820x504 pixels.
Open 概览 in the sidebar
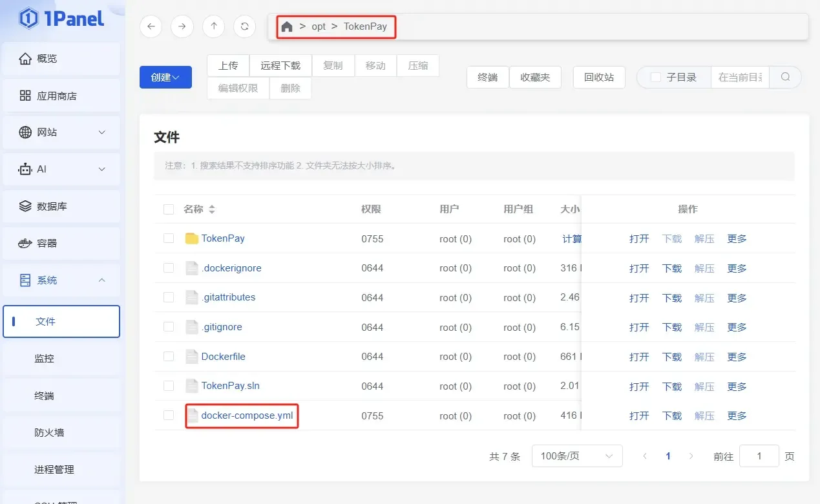61,59
